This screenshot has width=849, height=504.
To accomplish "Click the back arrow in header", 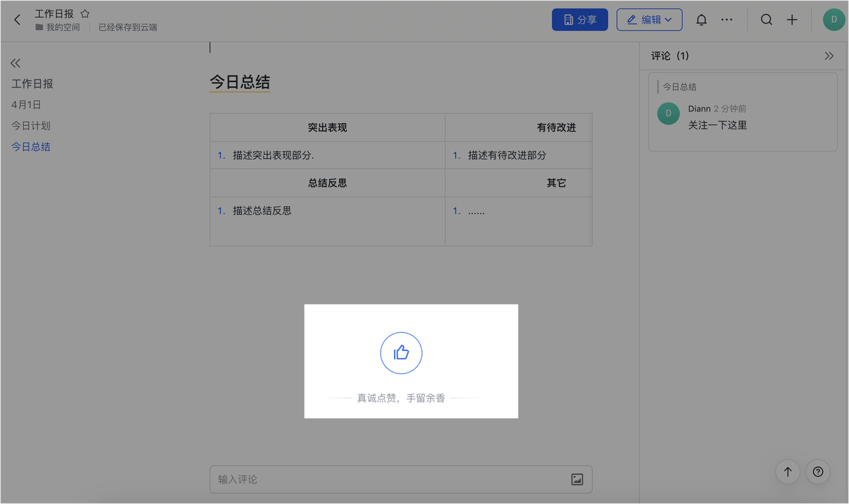I will point(17,20).
